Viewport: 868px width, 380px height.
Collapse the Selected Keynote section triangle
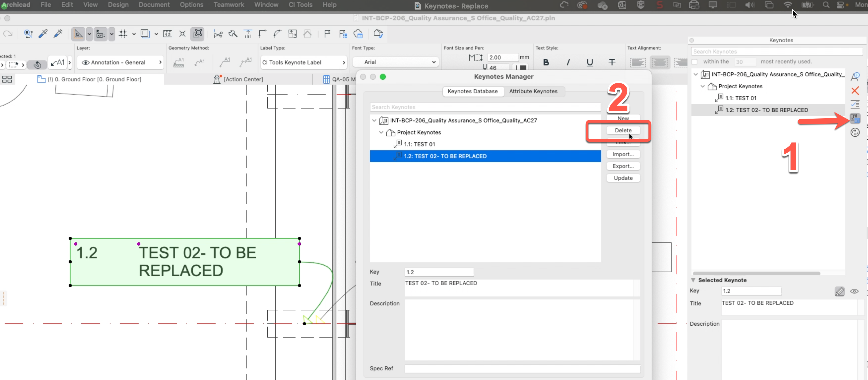[x=693, y=280]
